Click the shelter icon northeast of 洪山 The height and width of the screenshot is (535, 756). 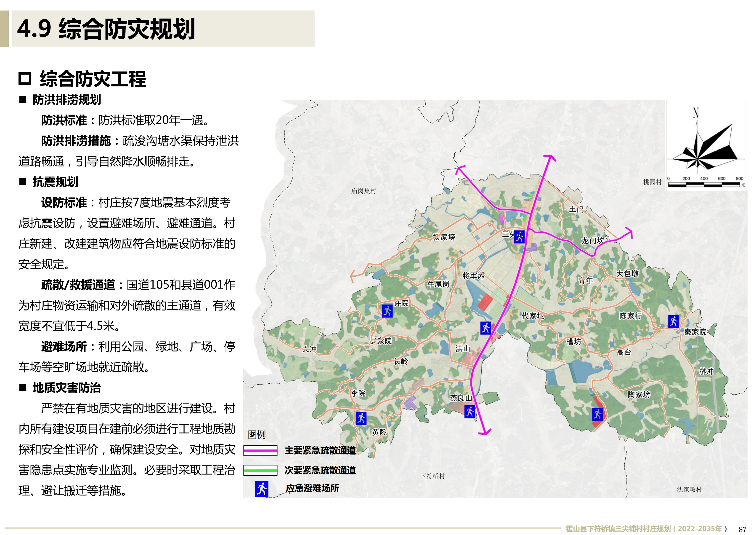[486, 328]
